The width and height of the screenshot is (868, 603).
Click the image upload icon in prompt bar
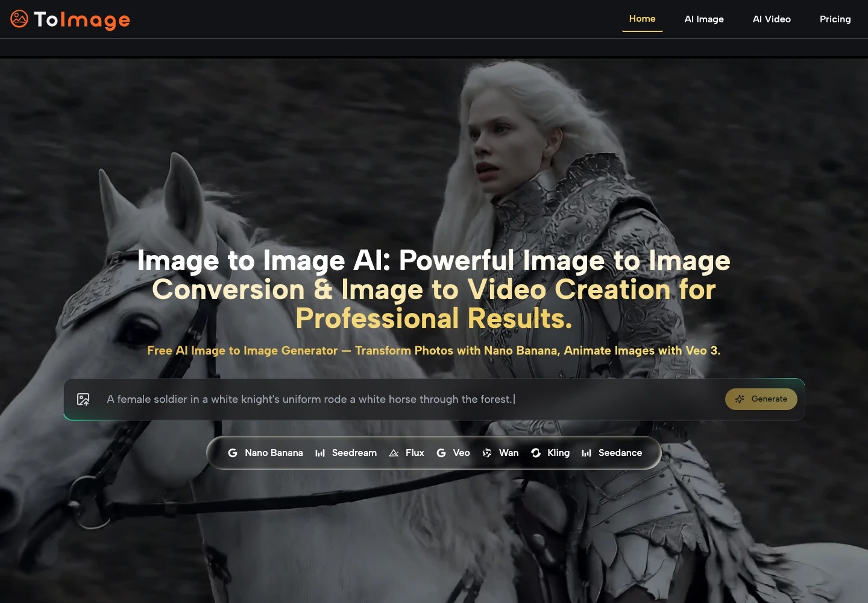83,399
